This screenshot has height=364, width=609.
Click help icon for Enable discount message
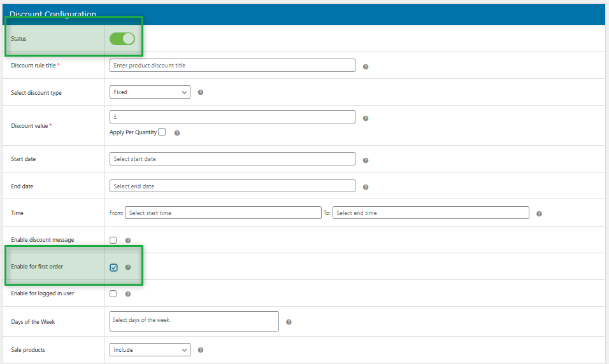tap(128, 241)
